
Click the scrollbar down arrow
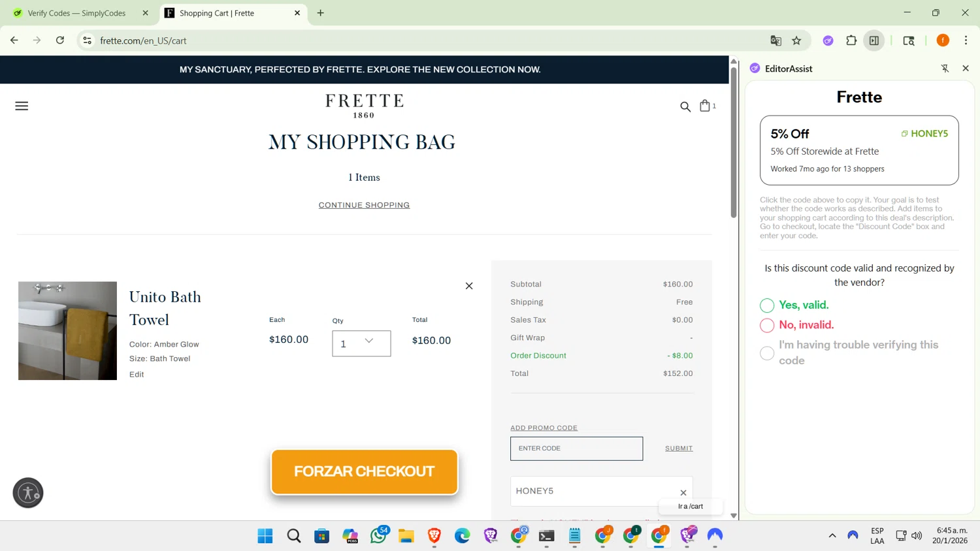pyautogui.click(x=734, y=516)
